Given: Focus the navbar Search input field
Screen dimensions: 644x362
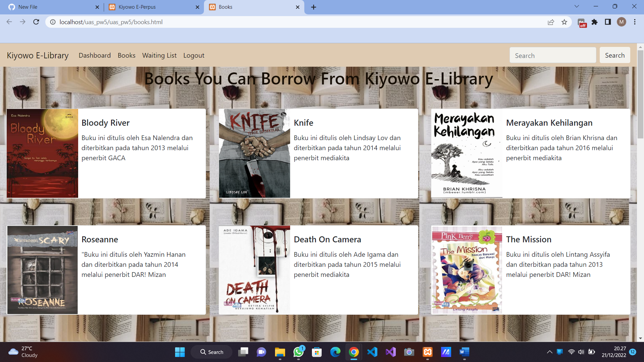Looking at the screenshot, I should (552, 55).
